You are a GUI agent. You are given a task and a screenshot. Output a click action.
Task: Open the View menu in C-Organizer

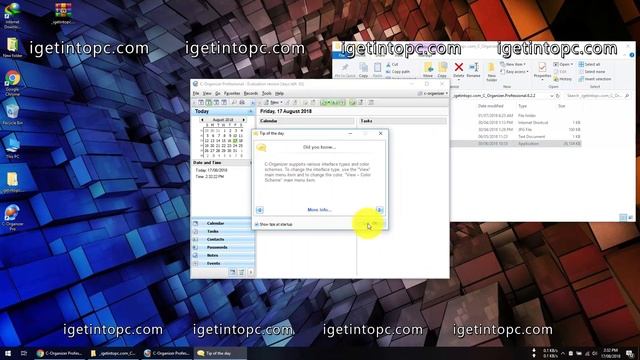point(207,93)
